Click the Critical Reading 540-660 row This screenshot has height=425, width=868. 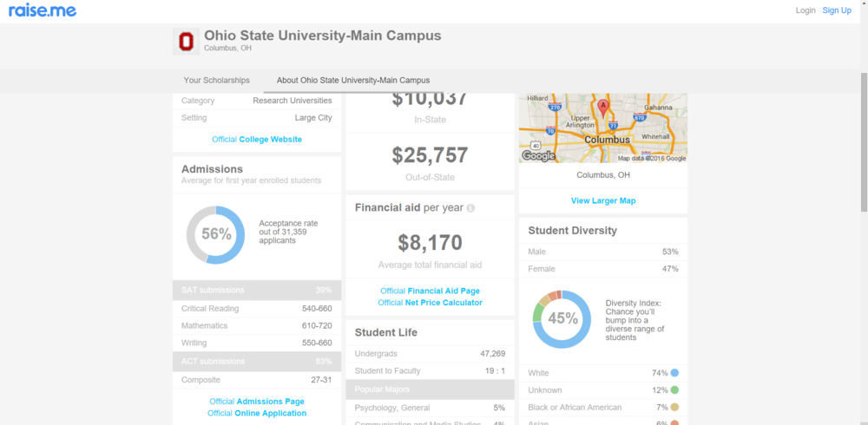(257, 309)
